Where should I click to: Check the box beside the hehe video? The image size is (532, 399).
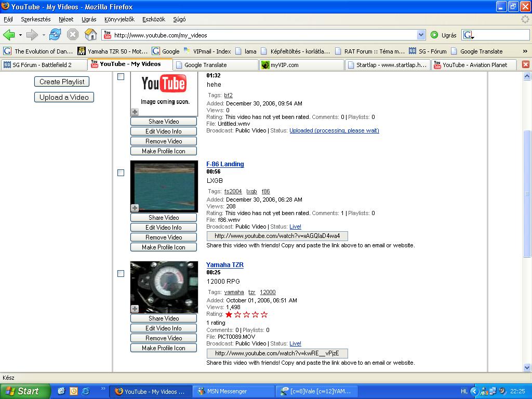(x=121, y=76)
